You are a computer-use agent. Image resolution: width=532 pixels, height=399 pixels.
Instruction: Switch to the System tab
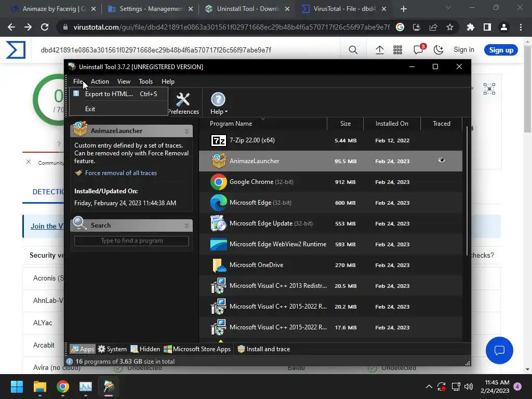[x=112, y=349]
